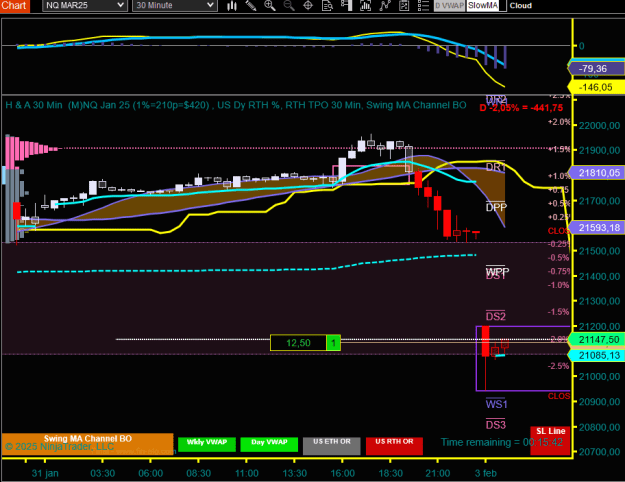Activate the crosshair cursor icon
This screenshot has height=482, width=625.
coord(308,6)
